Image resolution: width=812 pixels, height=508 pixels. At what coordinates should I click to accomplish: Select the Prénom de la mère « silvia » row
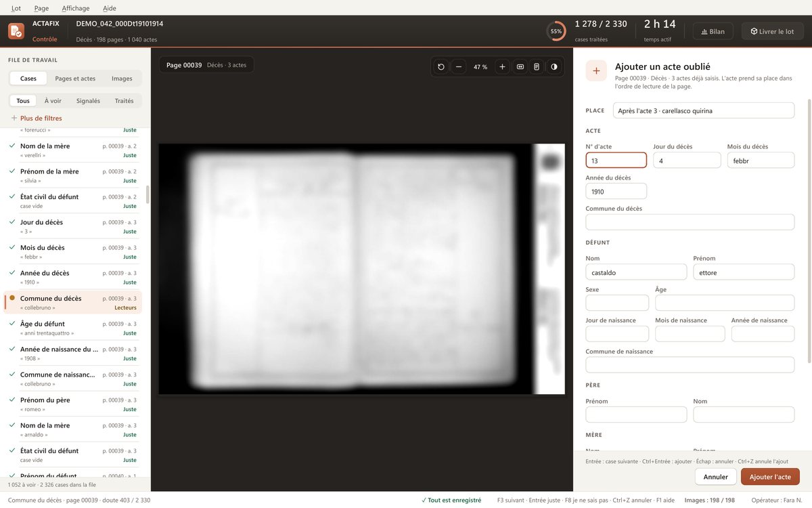click(x=72, y=175)
